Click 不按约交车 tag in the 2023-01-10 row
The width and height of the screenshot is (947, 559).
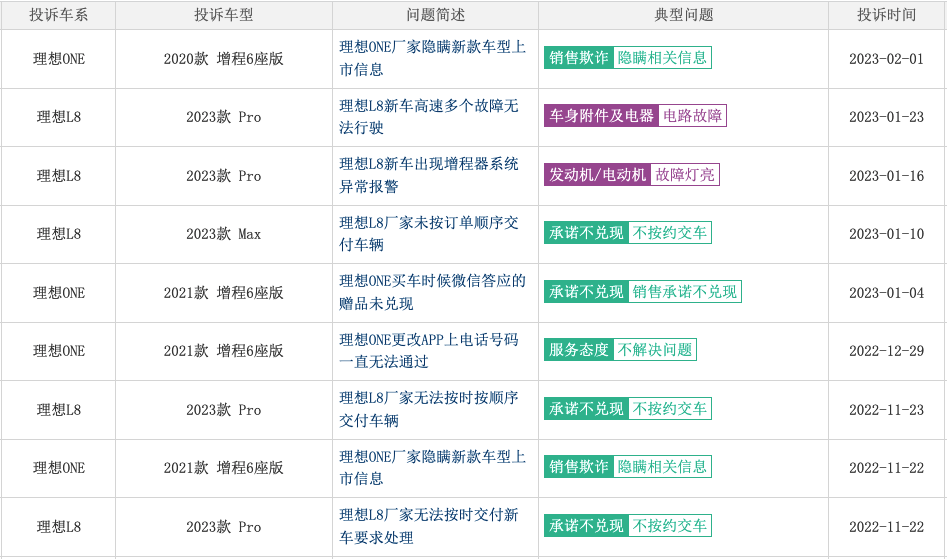point(670,232)
